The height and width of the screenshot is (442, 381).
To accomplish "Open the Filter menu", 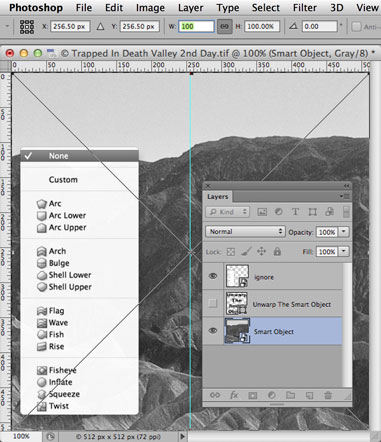I will tap(305, 7).
